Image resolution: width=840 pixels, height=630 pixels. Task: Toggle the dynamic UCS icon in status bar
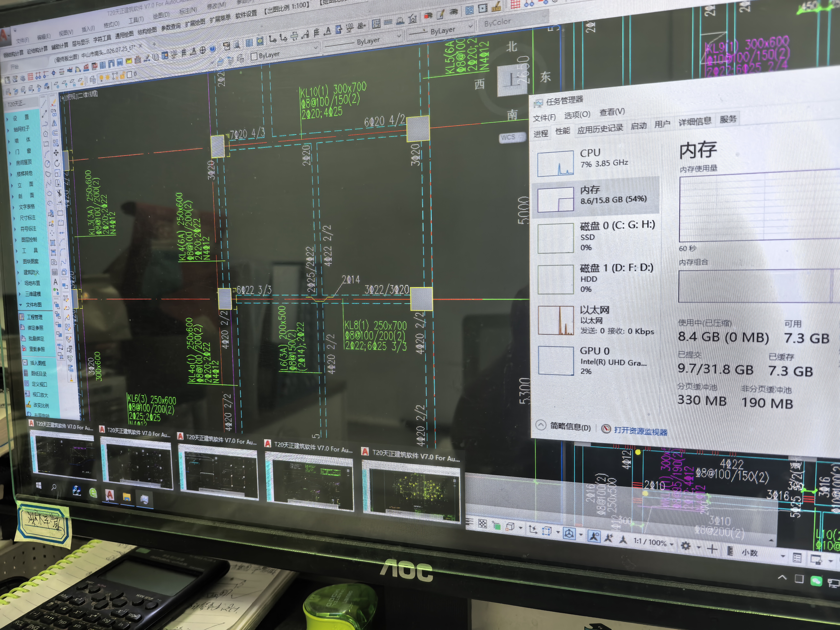[x=533, y=529]
